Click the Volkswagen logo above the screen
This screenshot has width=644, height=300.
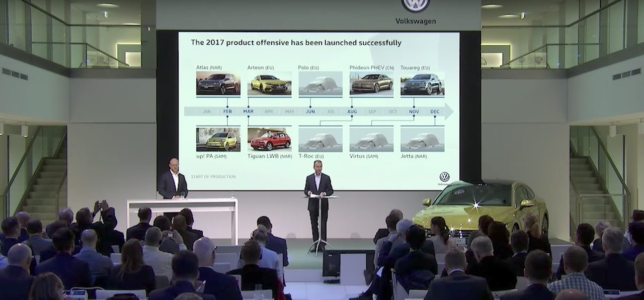(x=416, y=6)
